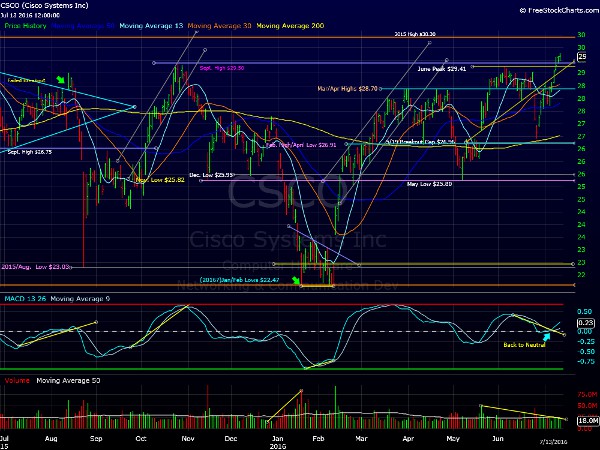
Task: Select the May Low $25.80 annotation
Action: (429, 184)
